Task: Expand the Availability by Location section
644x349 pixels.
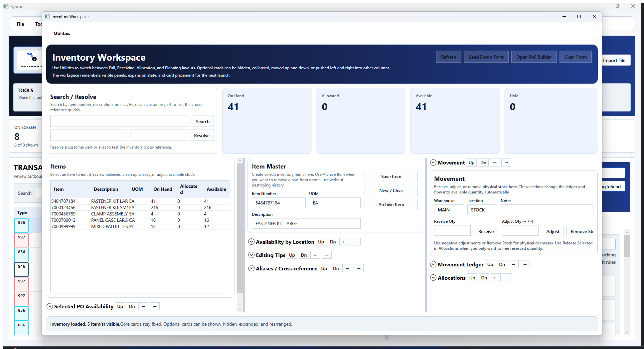Action: click(x=251, y=241)
